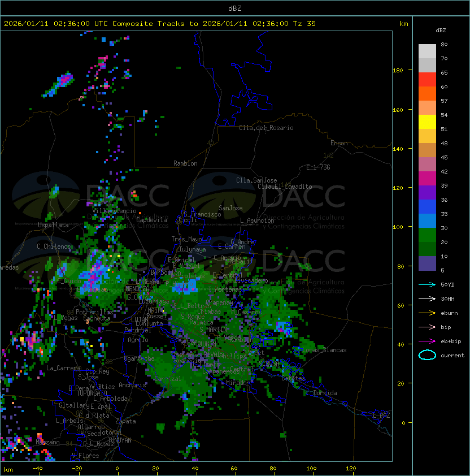The width and height of the screenshot is (470, 476).
Task: Click the white 30HM arrow legend icon
Action: pyautogui.click(x=427, y=299)
